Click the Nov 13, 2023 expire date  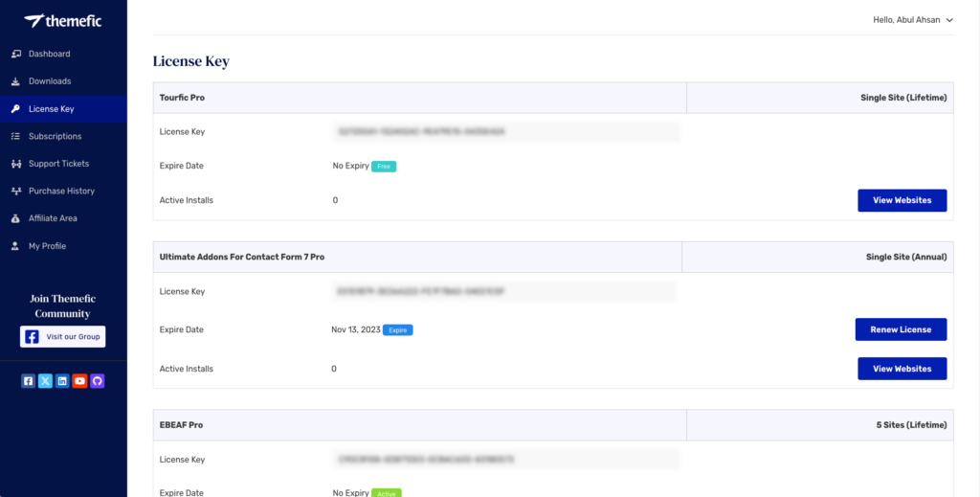point(356,329)
